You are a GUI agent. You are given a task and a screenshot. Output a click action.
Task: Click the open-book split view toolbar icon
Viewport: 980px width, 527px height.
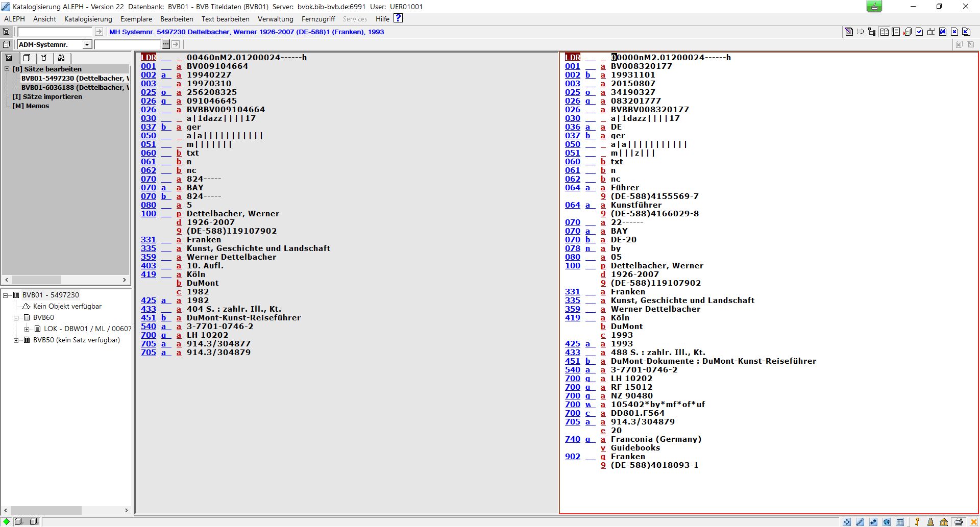point(884,32)
